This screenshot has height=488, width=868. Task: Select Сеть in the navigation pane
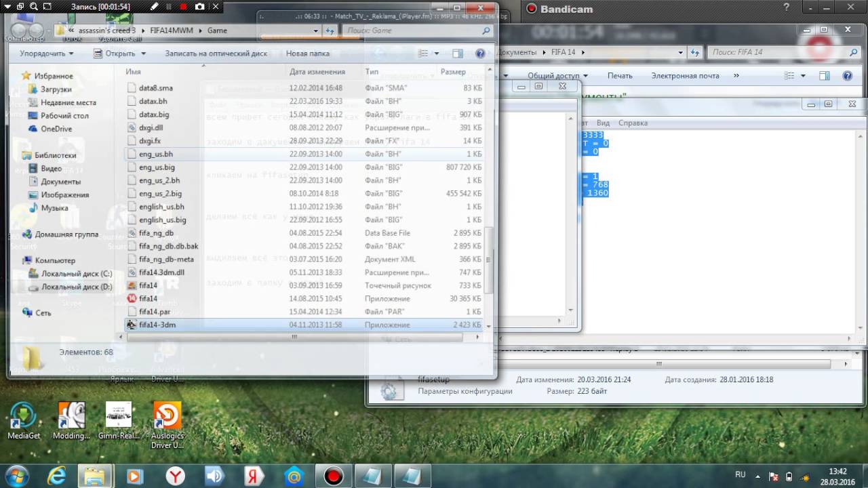pyautogui.click(x=43, y=313)
